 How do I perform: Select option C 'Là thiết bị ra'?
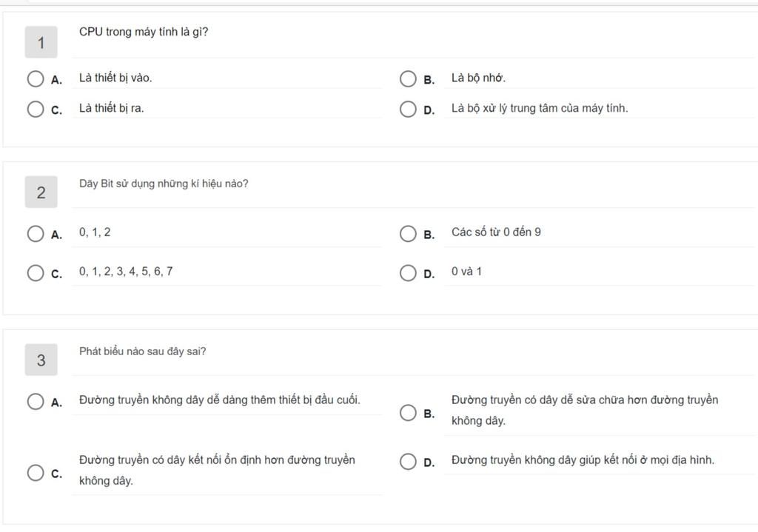coord(36,110)
